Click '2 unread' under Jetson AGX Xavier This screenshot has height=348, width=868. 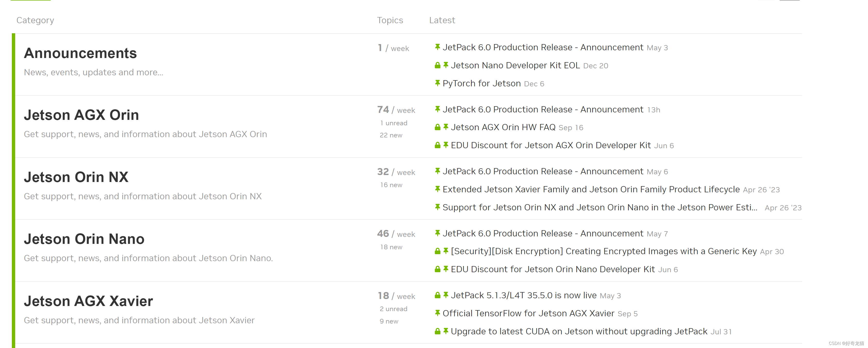(393, 309)
